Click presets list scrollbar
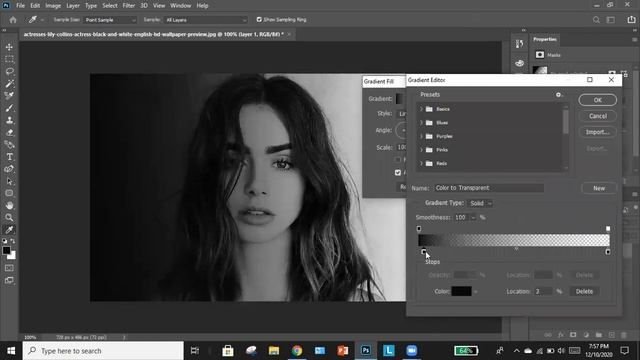 point(566,122)
